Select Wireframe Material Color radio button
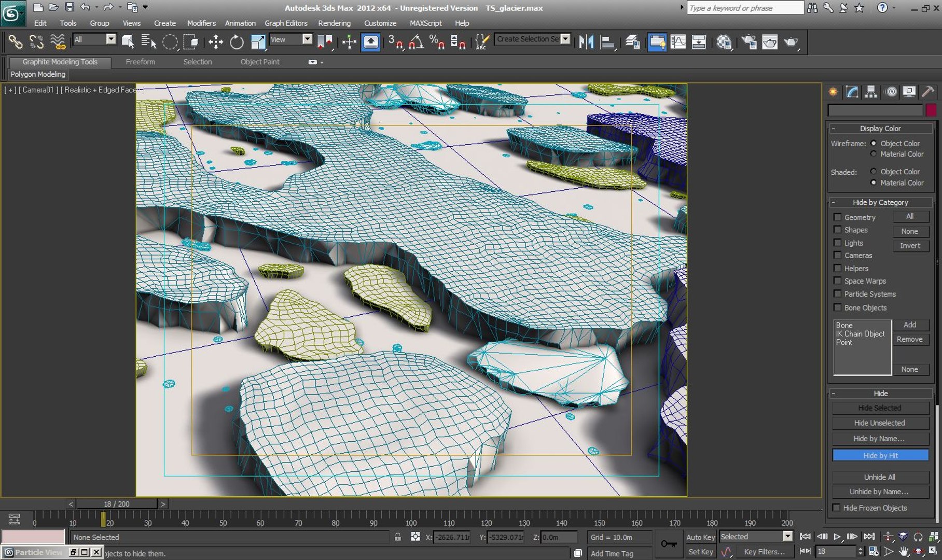The width and height of the screenshot is (942, 560). click(874, 154)
